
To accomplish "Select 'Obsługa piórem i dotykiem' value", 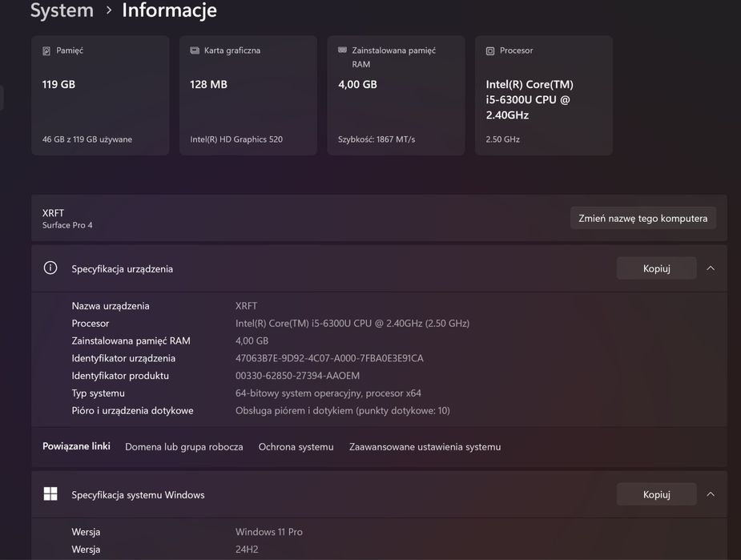I will [x=343, y=410].
